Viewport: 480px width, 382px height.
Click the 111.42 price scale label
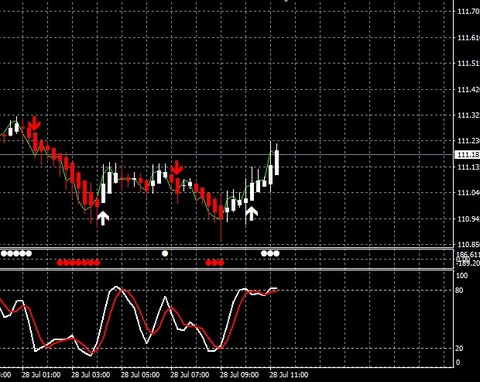(x=469, y=89)
